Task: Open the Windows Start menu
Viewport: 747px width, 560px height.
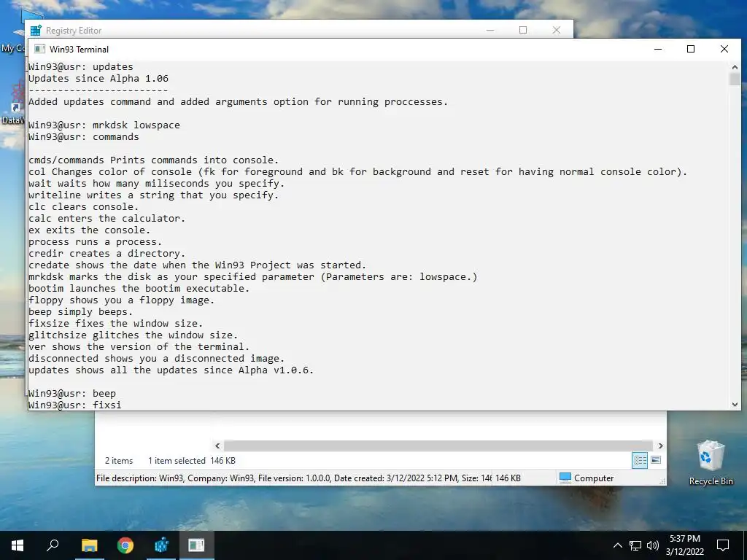Action: pos(18,545)
